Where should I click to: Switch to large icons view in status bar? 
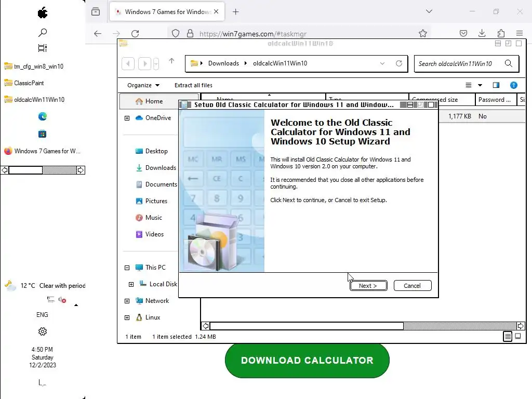click(518, 336)
